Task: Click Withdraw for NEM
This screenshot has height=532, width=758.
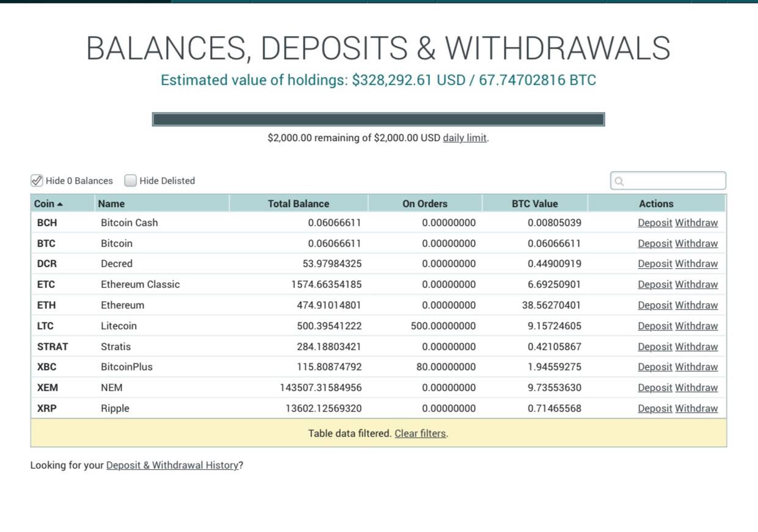Action: [696, 387]
